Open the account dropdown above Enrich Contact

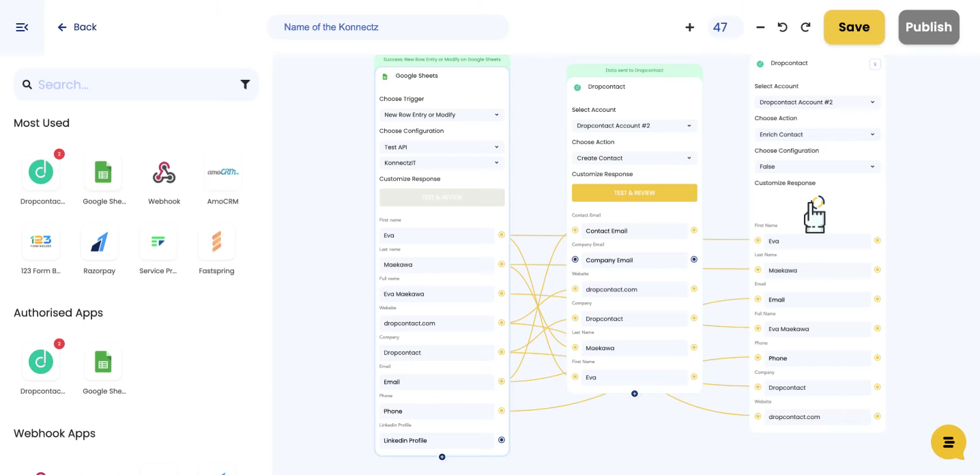coord(818,102)
